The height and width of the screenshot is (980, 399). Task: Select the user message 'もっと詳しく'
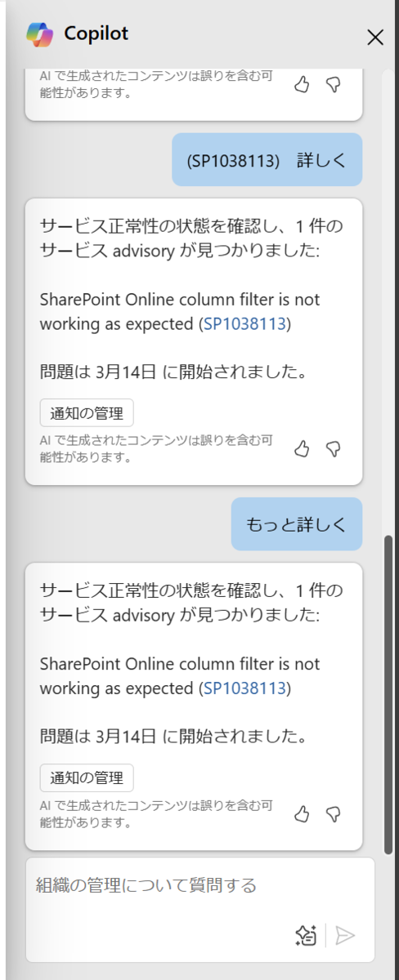tap(297, 523)
